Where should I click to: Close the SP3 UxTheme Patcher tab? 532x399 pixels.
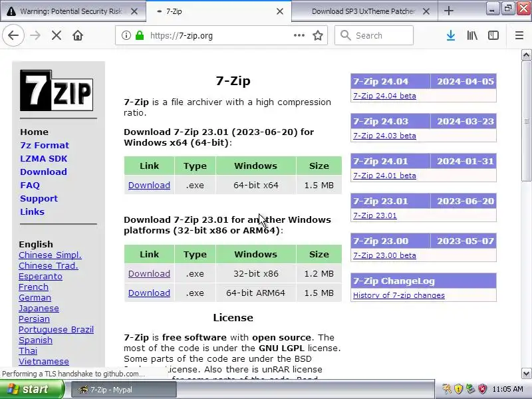click(x=426, y=11)
